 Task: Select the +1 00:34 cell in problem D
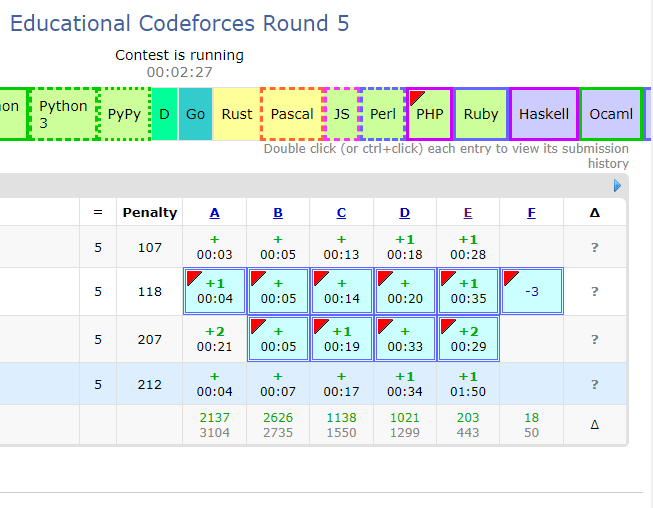[x=404, y=384]
